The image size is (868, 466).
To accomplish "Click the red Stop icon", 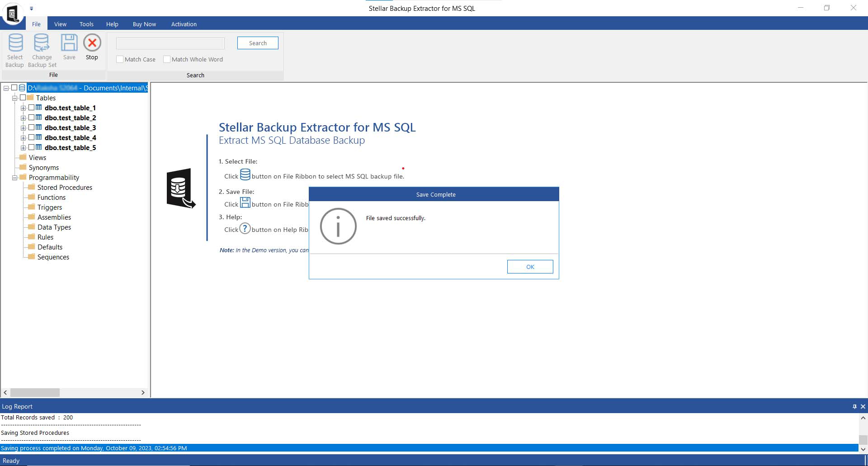I will click(92, 43).
